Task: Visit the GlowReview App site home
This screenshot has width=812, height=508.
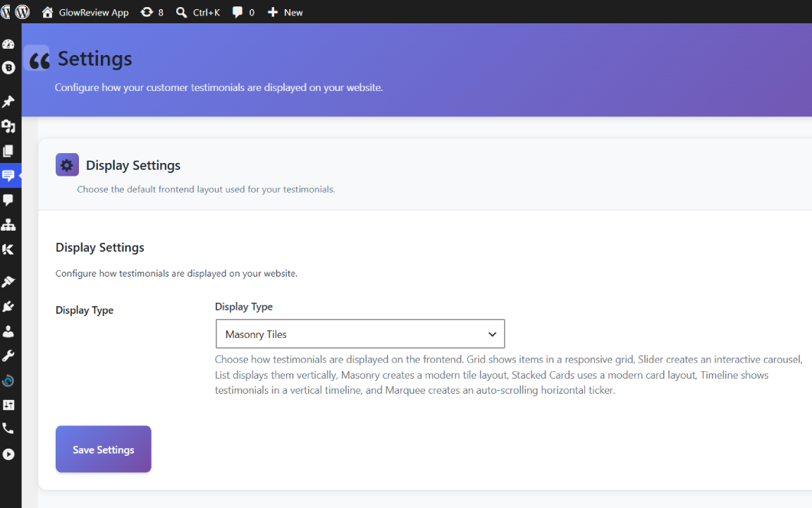Action: click(85, 12)
